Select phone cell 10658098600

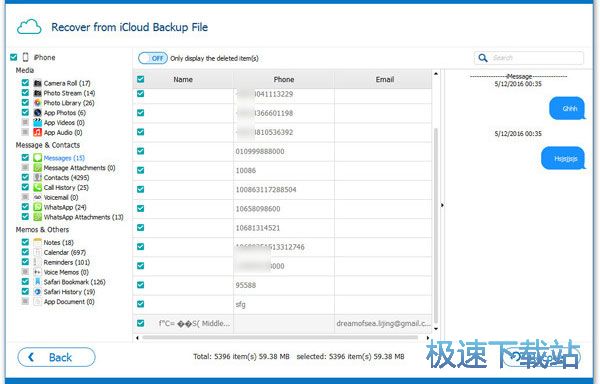coord(284,209)
